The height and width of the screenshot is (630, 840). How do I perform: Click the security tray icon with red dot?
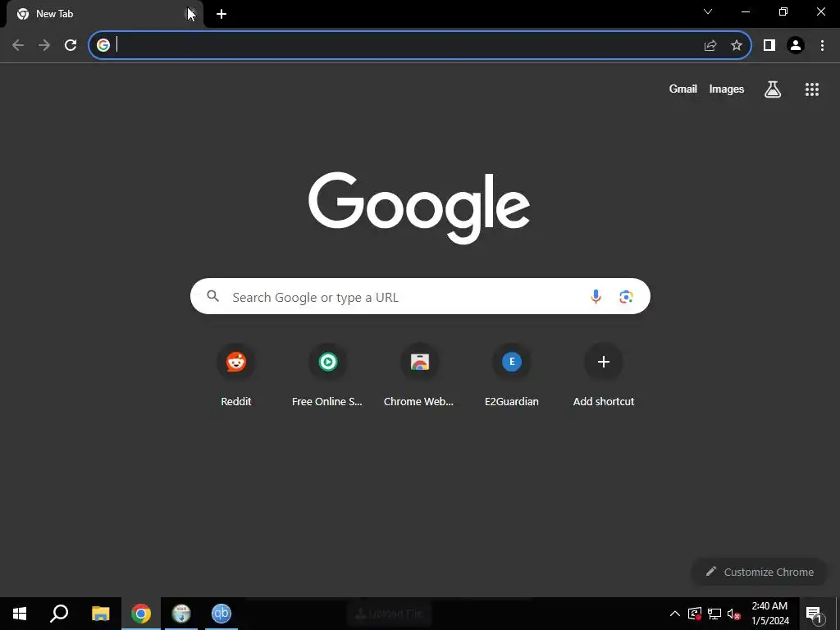click(x=695, y=614)
